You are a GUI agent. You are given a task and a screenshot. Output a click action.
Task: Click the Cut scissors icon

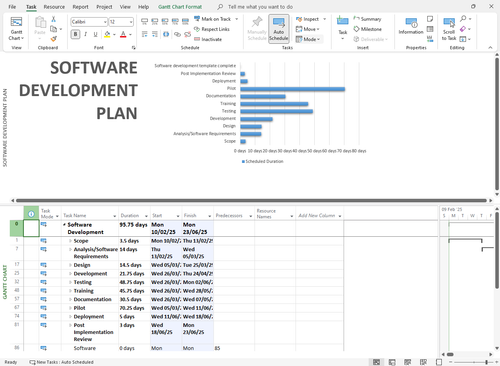tap(53, 19)
